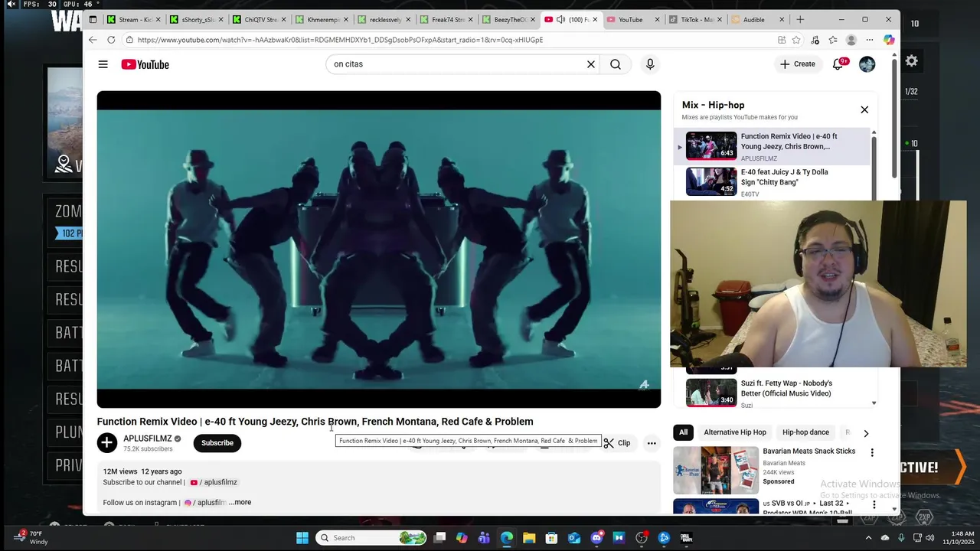
Task: Open a new browser tab
Action: 800,20
